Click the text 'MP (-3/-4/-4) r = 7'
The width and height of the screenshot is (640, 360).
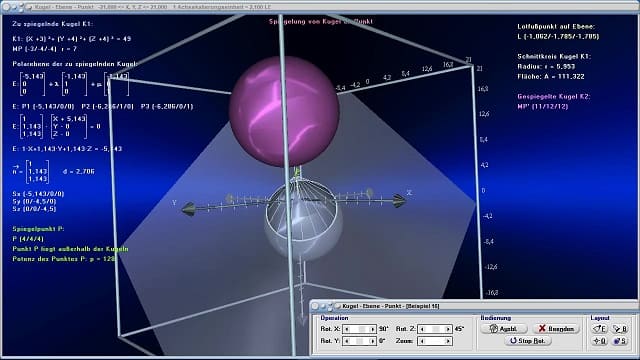pos(44,49)
